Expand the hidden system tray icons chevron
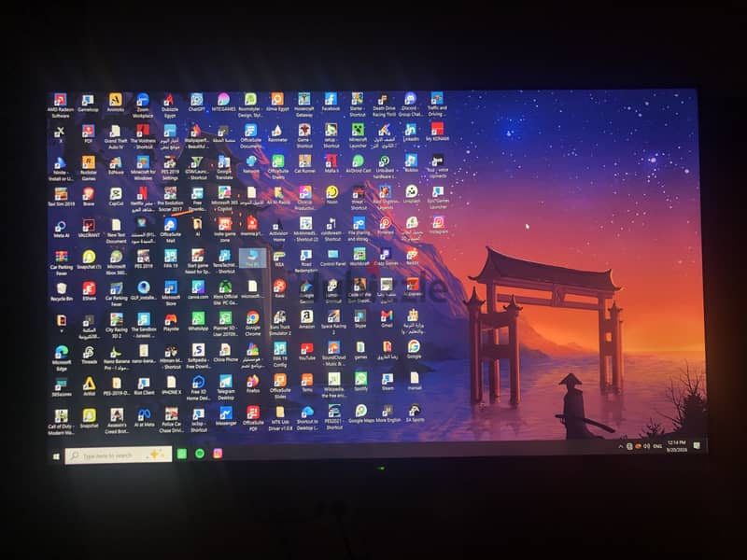Screen dimensions: 747x560 pyautogui.click(x=620, y=447)
